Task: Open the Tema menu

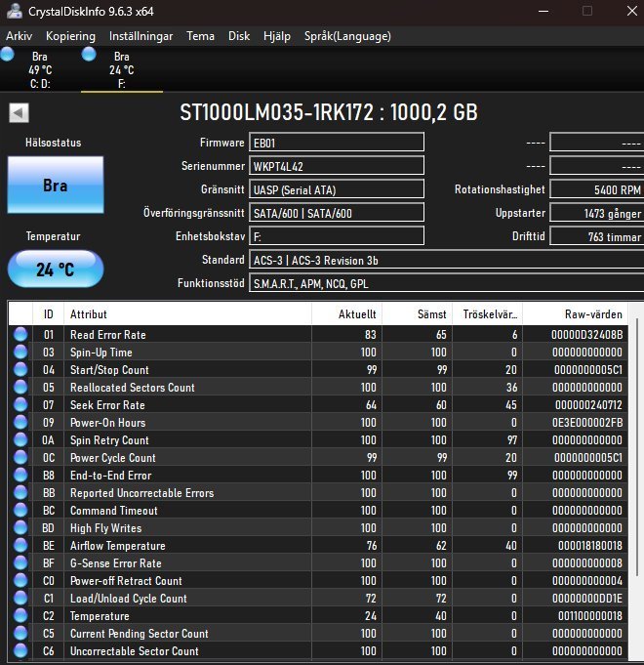Action: (200, 36)
